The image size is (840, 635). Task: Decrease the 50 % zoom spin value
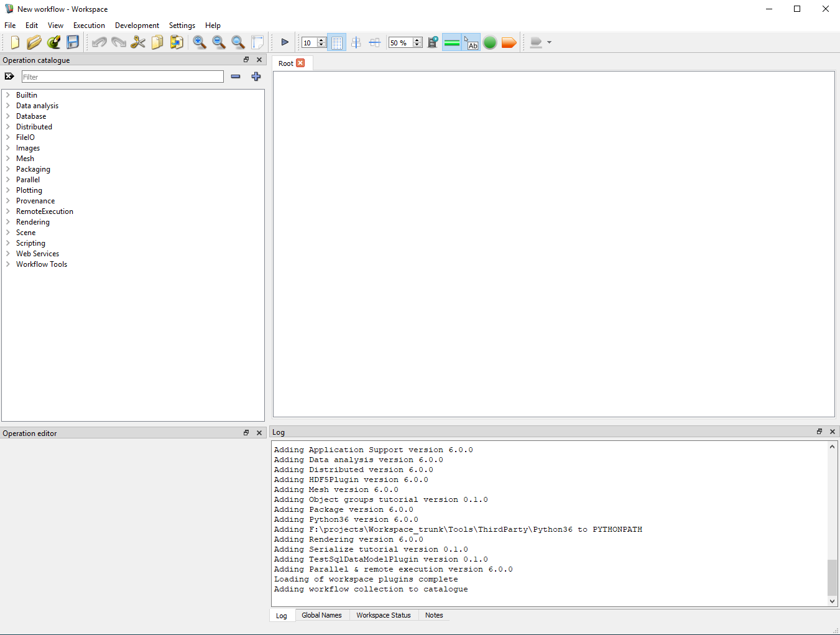(x=417, y=45)
